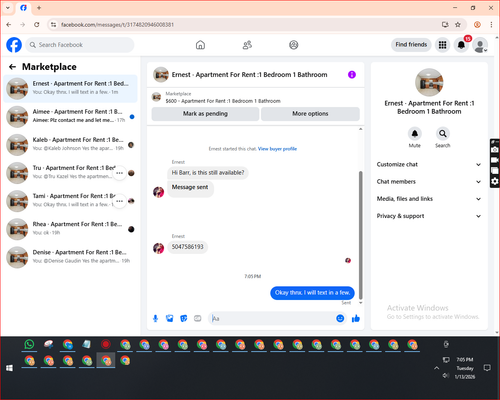This screenshot has height=400, width=500.
Task: Open the Windows Start menu
Action: (x=9, y=368)
